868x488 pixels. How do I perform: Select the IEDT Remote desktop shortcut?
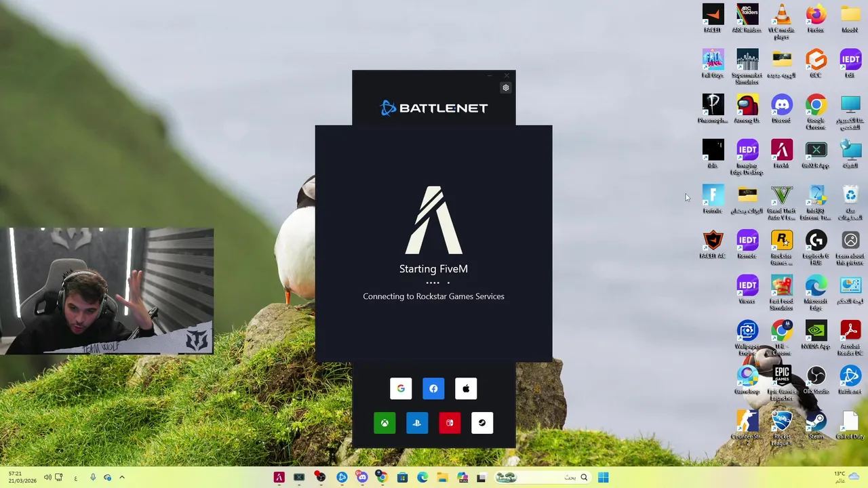(747, 245)
